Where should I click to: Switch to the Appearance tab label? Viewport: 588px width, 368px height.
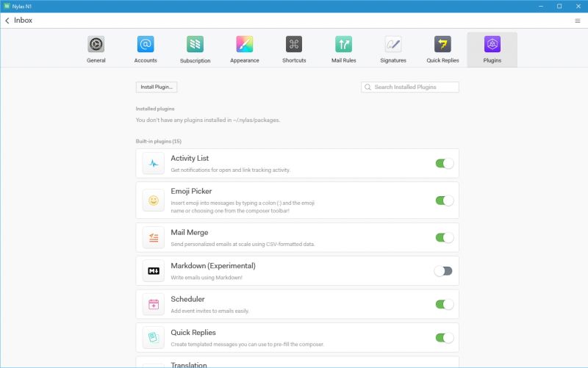tap(245, 60)
